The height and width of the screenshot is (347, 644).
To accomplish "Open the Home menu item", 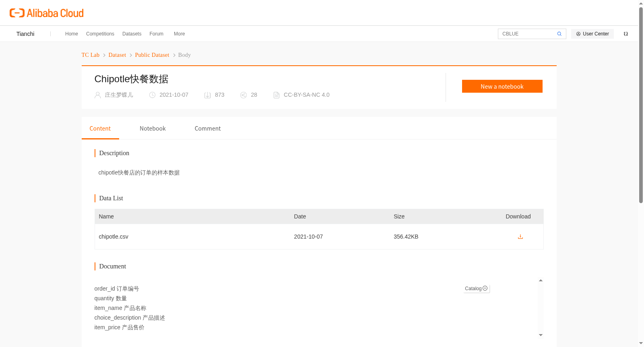I will pyautogui.click(x=72, y=34).
